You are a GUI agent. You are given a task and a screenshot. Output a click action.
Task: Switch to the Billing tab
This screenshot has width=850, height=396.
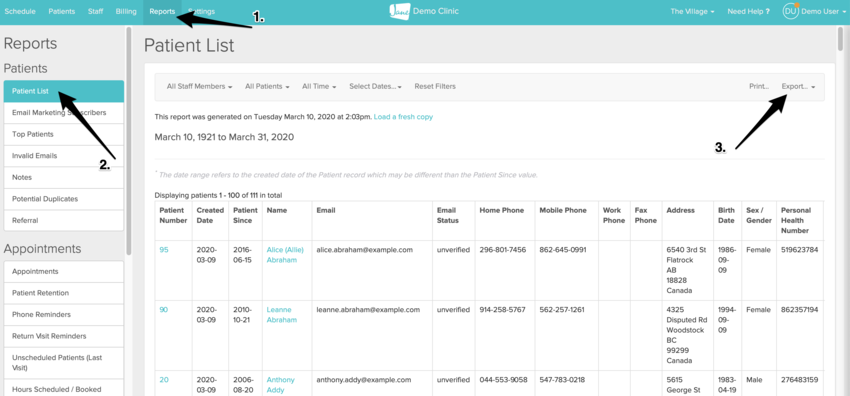[126, 11]
